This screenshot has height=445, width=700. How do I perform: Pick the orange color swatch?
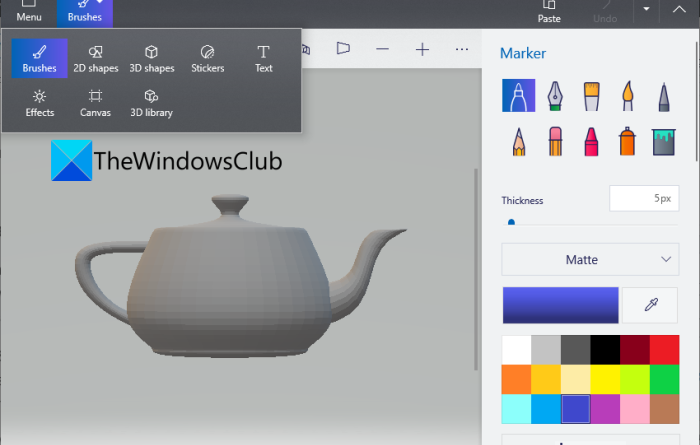[x=517, y=379]
